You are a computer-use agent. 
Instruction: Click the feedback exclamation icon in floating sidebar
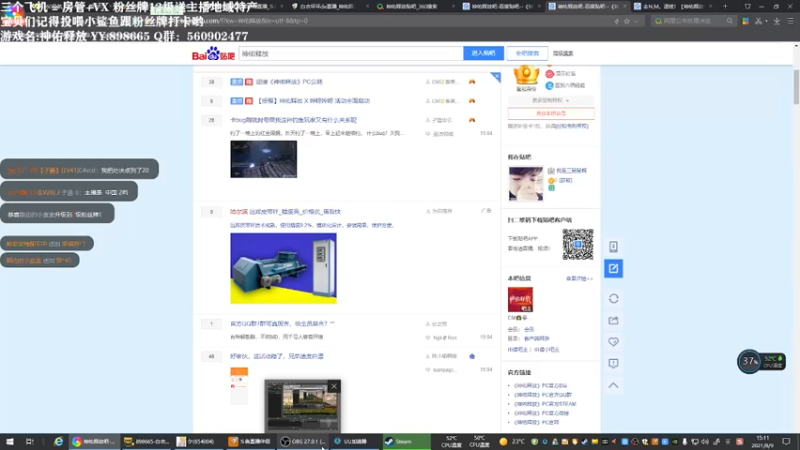(613, 363)
